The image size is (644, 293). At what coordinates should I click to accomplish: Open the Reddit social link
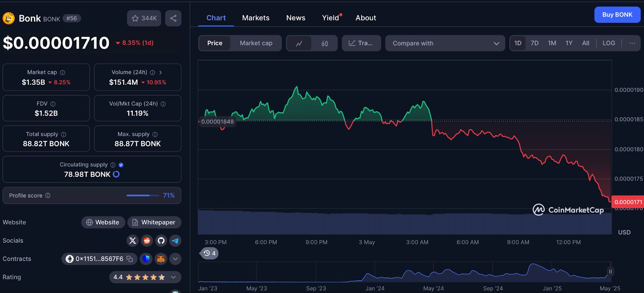[147, 241]
